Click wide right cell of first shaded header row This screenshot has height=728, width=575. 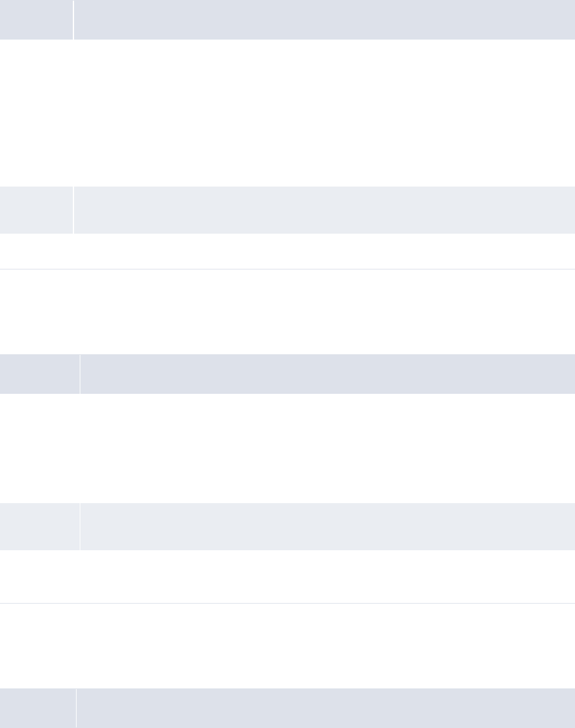325,19
